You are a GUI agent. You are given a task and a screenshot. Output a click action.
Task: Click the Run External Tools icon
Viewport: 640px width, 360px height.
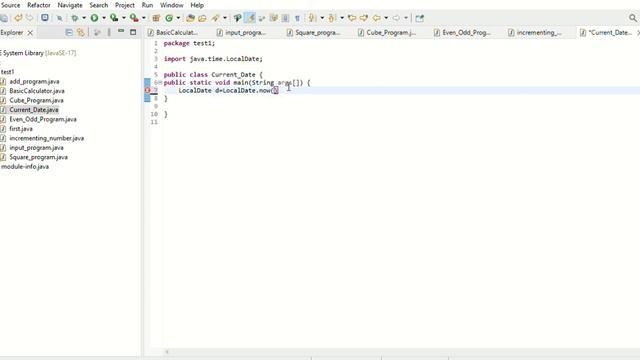coord(134,18)
